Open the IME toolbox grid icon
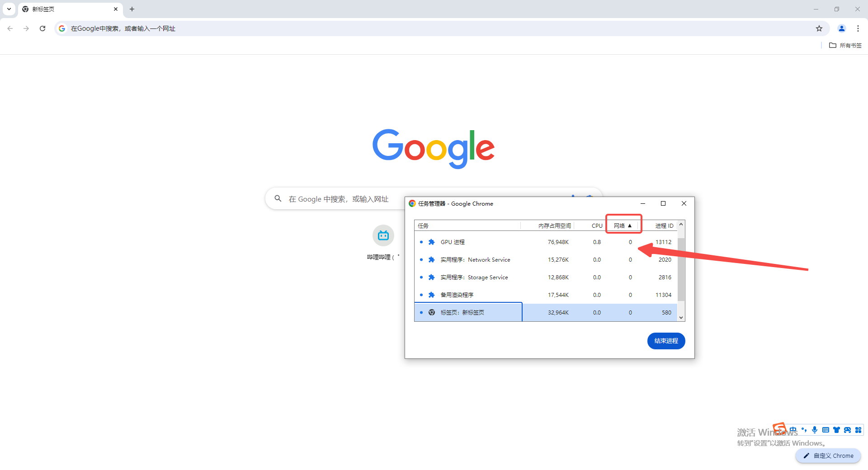Image resolution: width=868 pixels, height=470 pixels. (x=858, y=430)
